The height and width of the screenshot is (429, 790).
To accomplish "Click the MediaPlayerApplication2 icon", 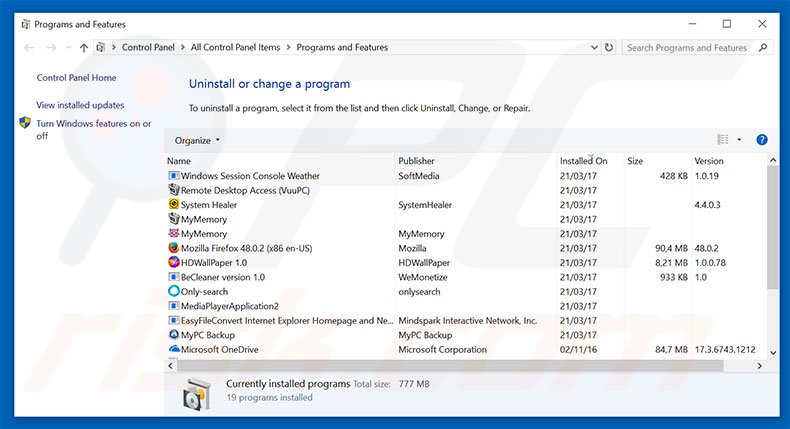I will [173, 305].
